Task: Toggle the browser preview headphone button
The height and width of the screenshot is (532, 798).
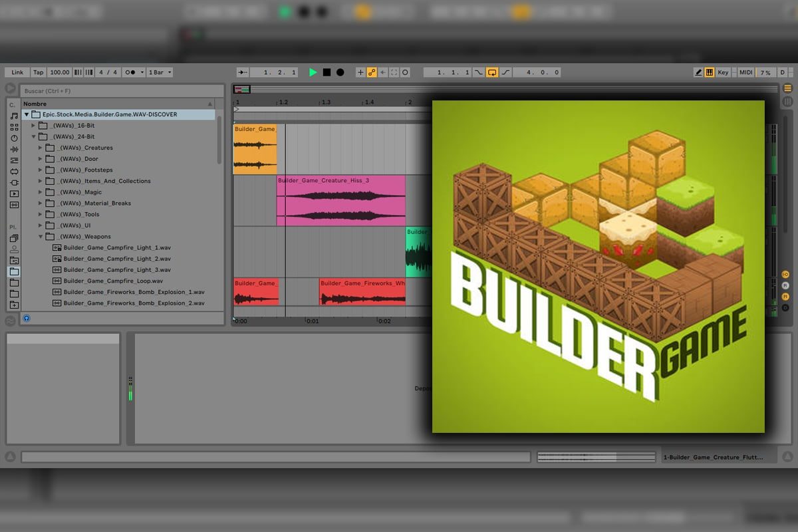Action: [x=26, y=319]
